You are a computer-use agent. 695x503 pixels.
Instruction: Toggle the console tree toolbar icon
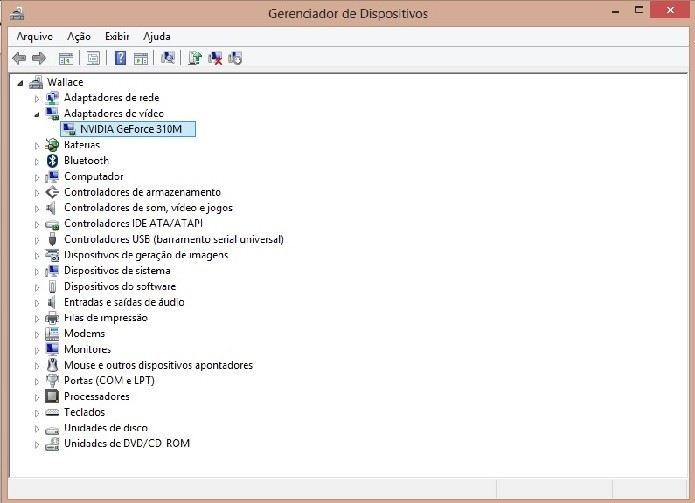(66, 58)
